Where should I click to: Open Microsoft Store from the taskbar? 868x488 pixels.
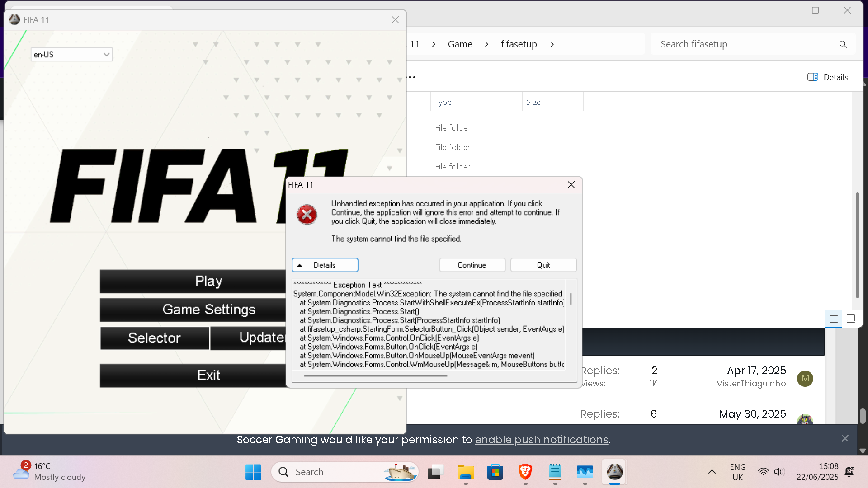[x=495, y=472]
